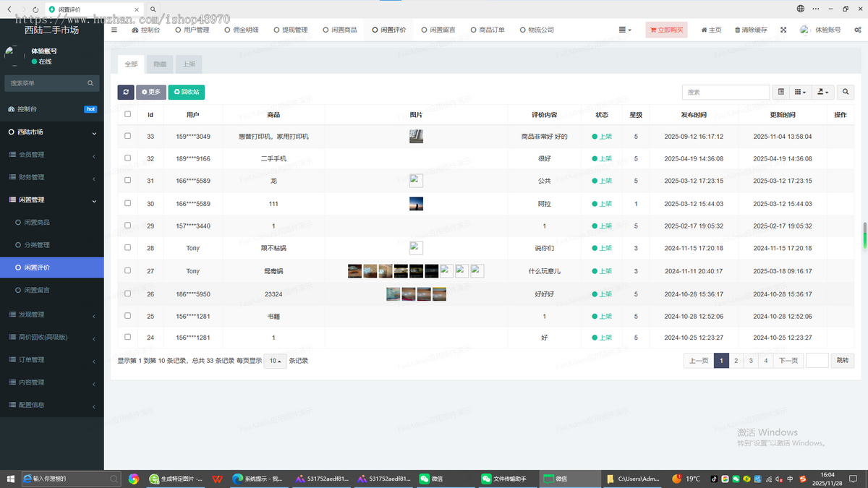This screenshot has width=868, height=488.
Task: Open the 闲置留言 sidebar item
Action: pyautogui.click(x=52, y=290)
